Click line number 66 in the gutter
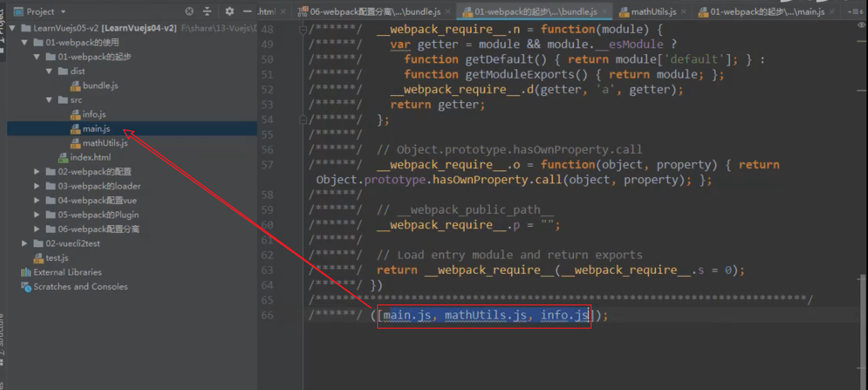This screenshot has width=868, height=390. point(267,315)
